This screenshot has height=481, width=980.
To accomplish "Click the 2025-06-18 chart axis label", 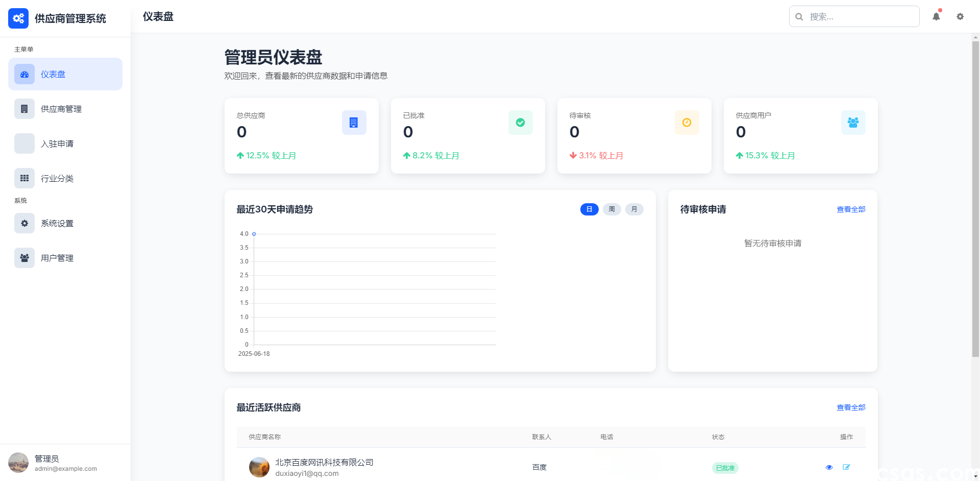I will (x=254, y=354).
